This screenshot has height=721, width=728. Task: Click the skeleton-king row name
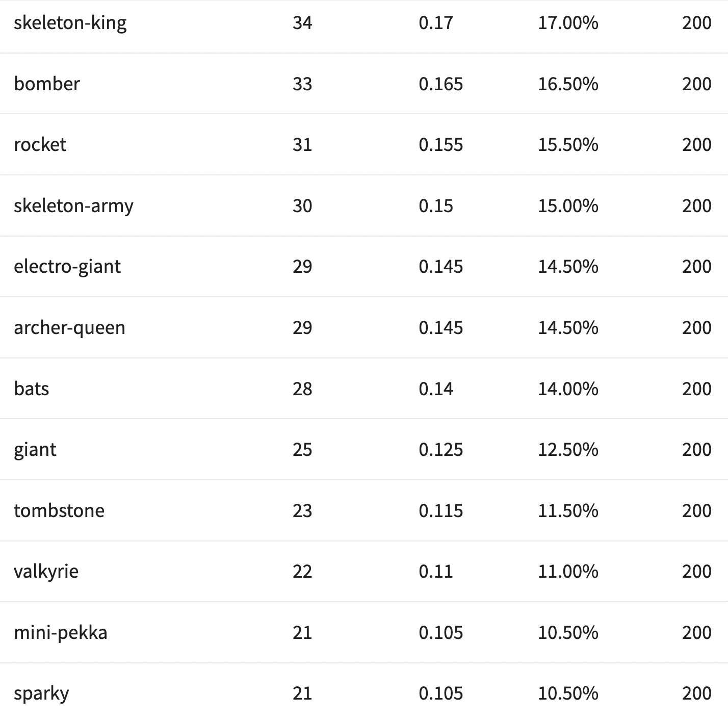[70, 23]
